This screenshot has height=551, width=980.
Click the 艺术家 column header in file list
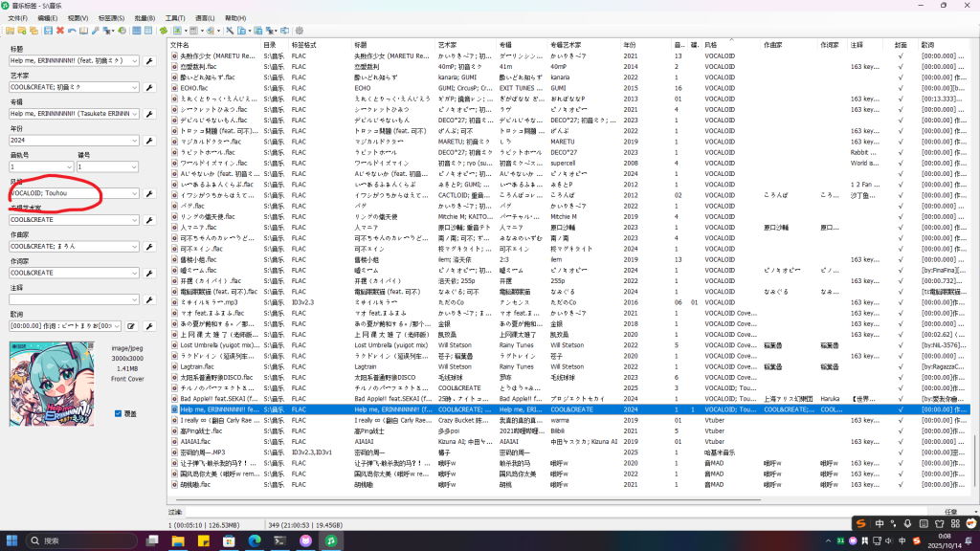pyautogui.click(x=448, y=45)
